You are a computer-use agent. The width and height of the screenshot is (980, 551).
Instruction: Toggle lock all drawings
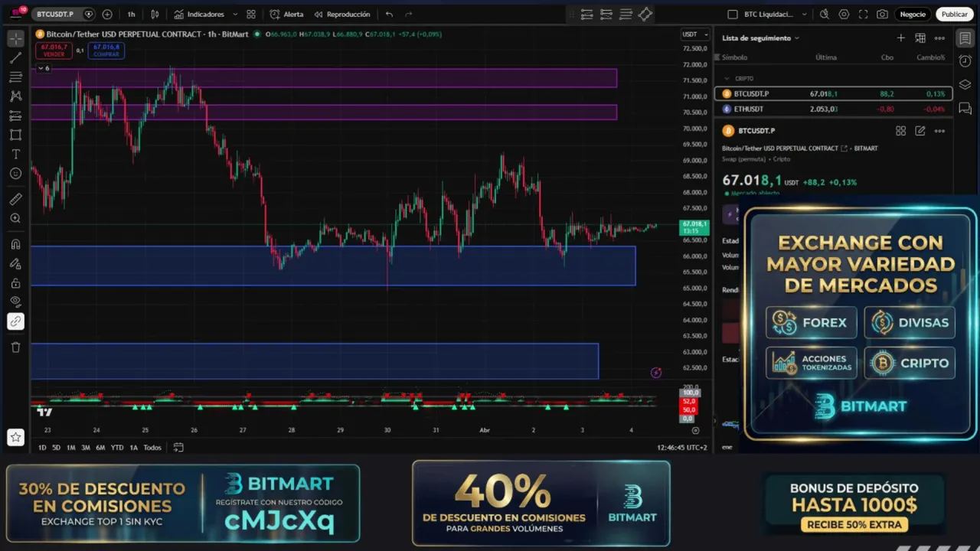point(15,283)
